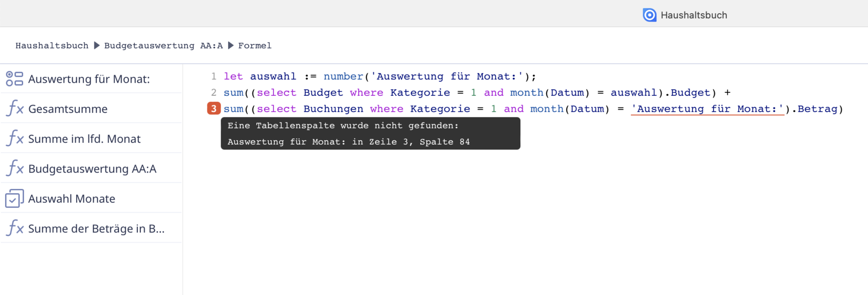Select Auswahl Monate field in sidebar
This screenshot has height=295, width=868.
click(x=91, y=198)
